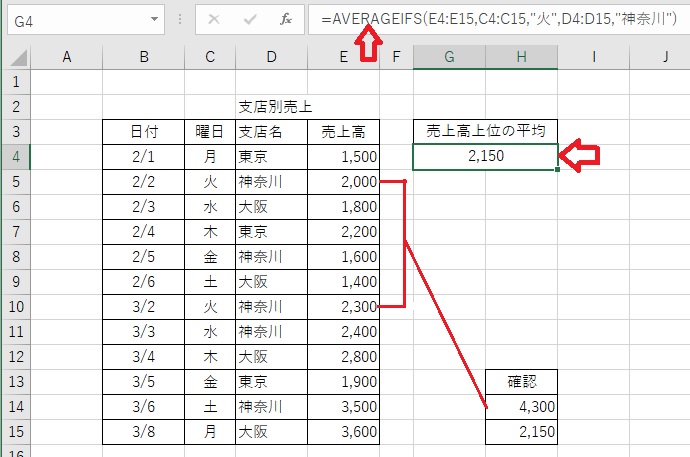Click the 支店別売上 title cell
The image size is (690, 457).
click(271, 106)
